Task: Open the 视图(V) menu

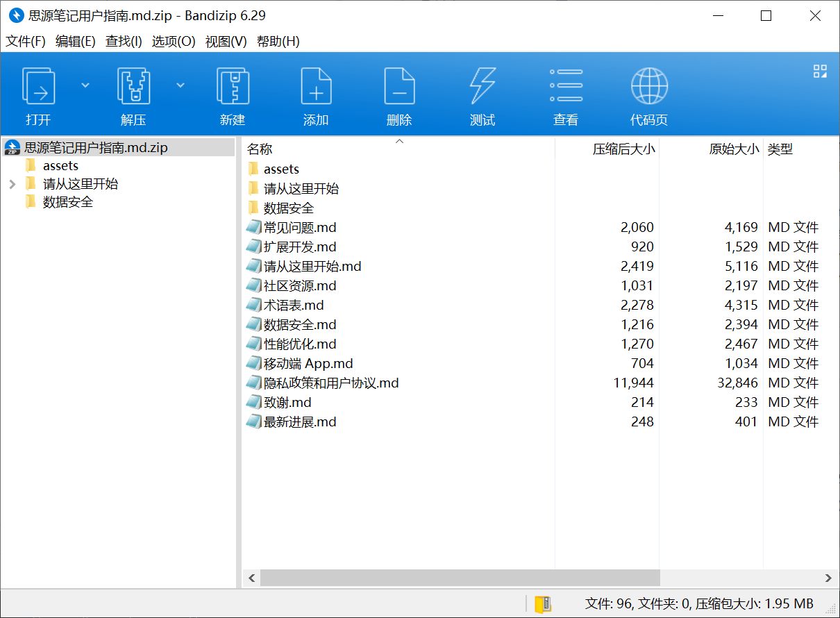Action: point(226,42)
